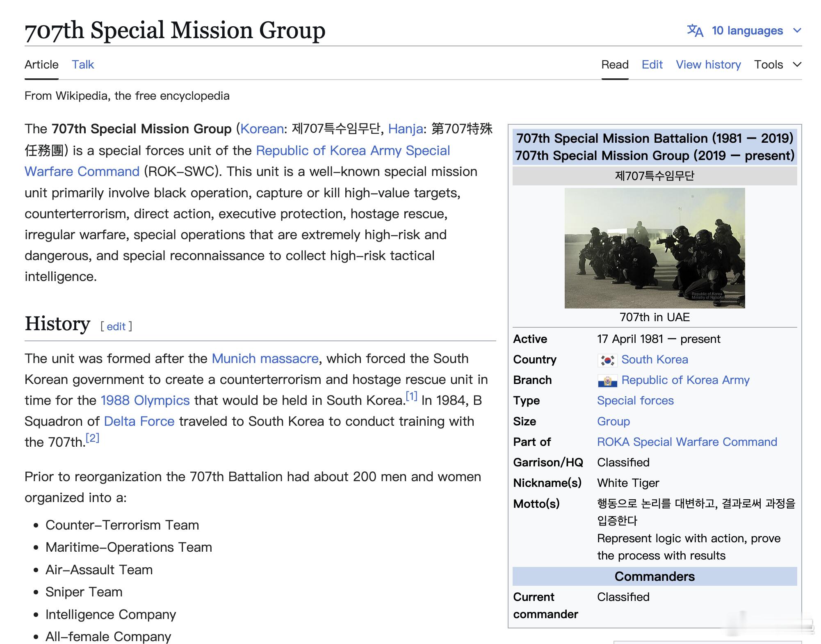The height and width of the screenshot is (644, 821).
Task: Click the chevron beside 10 languages
Action: tap(797, 31)
